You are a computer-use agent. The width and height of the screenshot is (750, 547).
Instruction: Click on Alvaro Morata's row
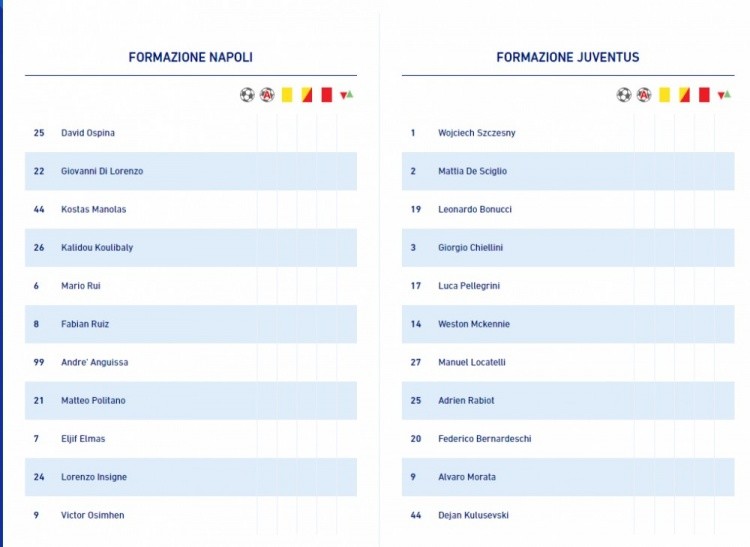tap(568, 477)
